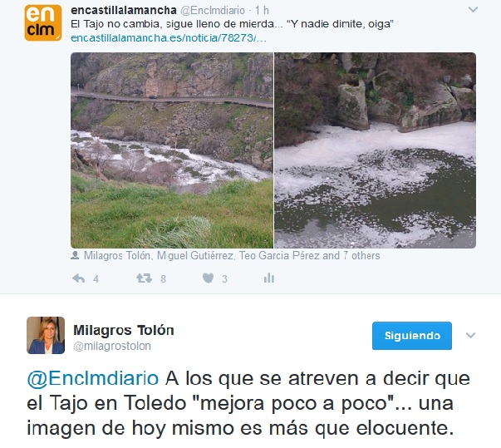Viewport: 501px width, 448px height.
Task: Click the encastillalamancha account name
Action: click(124, 10)
